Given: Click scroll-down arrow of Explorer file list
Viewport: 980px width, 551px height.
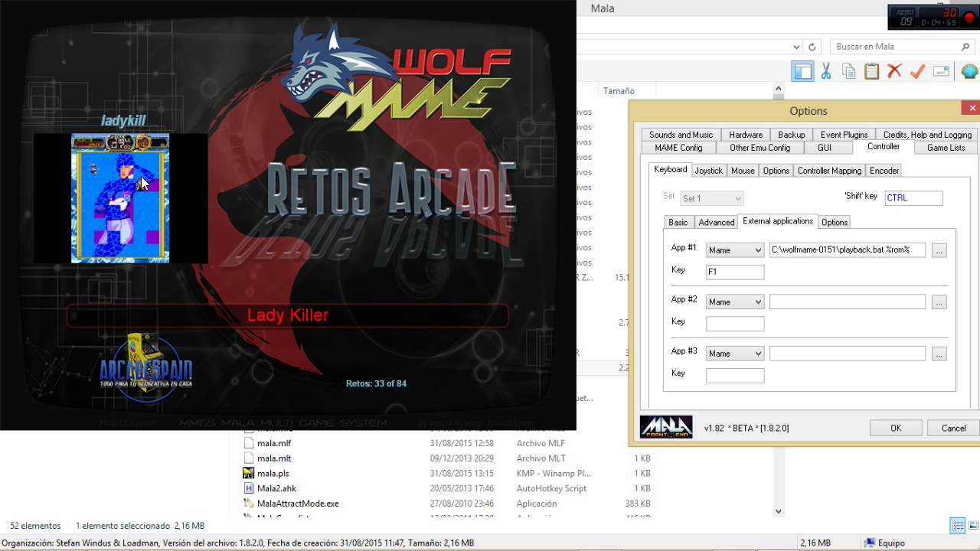Looking at the screenshot, I should pos(778,511).
